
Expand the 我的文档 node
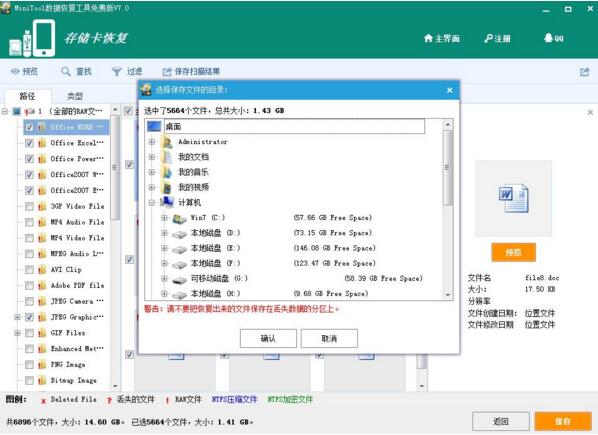(152, 157)
